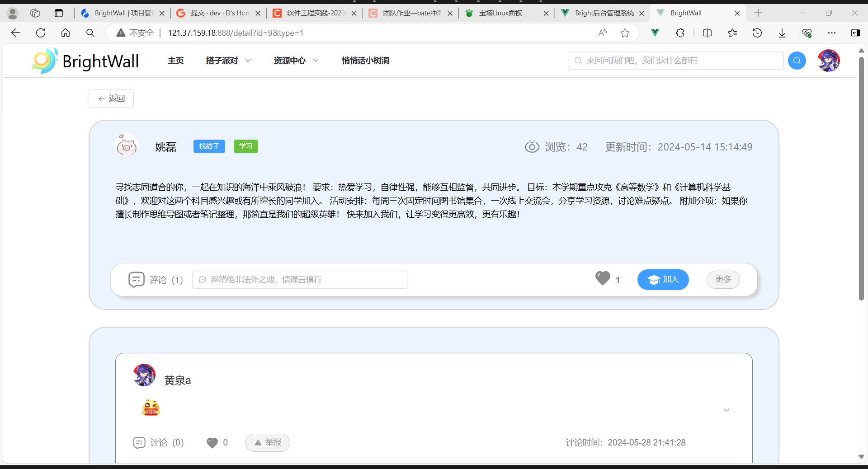Close the 宝塔Linux面板 tab
Viewport: 868px width, 469px height.
(546, 13)
